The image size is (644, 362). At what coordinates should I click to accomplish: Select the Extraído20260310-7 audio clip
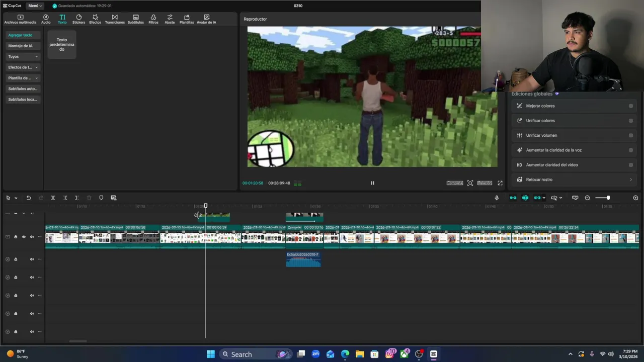303,259
